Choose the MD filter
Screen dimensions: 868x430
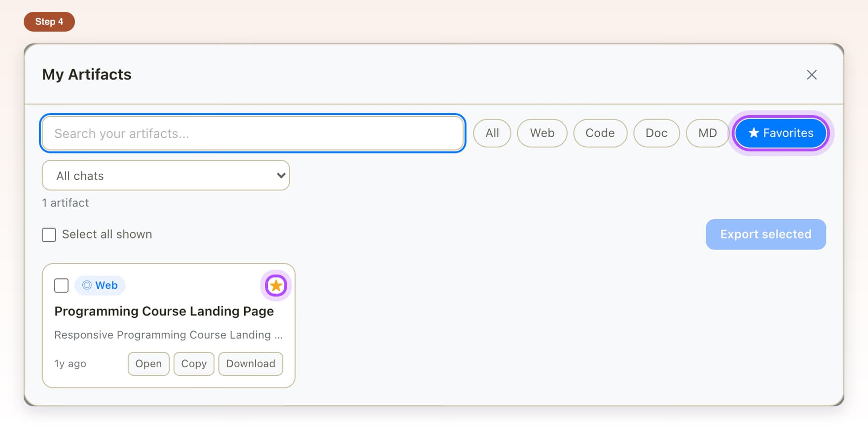[707, 133]
